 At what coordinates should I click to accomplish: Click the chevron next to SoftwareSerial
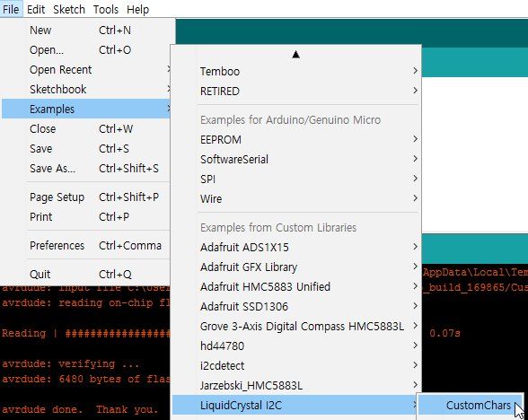pyautogui.click(x=415, y=158)
